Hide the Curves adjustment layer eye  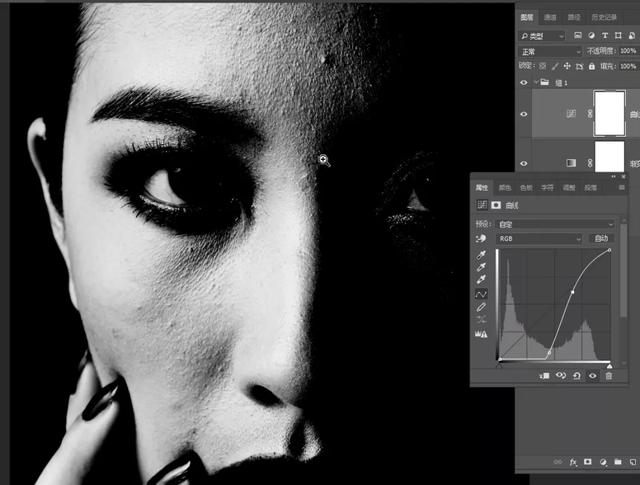pos(524,114)
